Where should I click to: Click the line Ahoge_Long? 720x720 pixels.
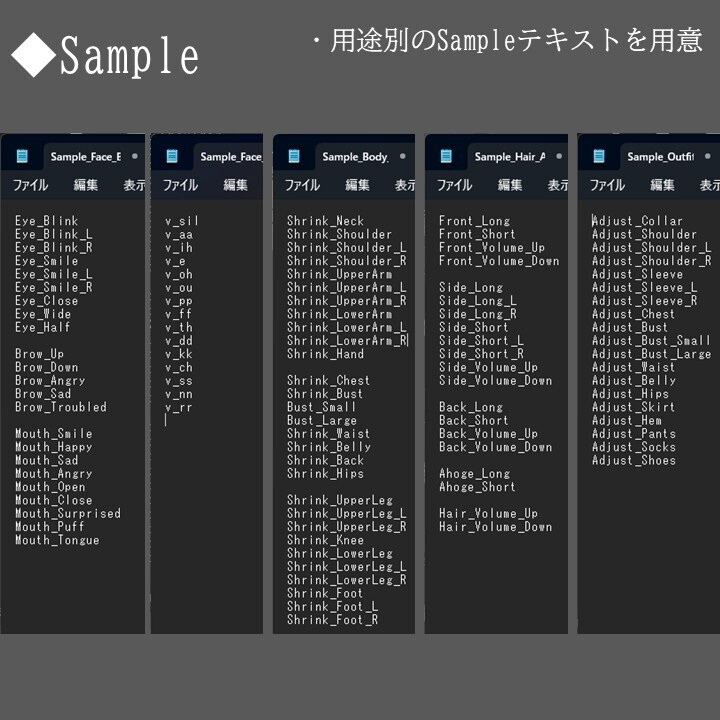click(x=475, y=474)
